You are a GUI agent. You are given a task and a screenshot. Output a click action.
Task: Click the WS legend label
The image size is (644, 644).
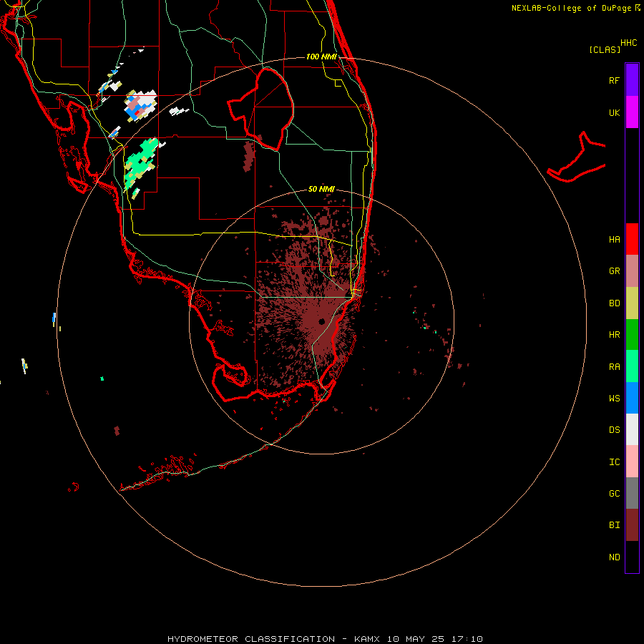614,399
